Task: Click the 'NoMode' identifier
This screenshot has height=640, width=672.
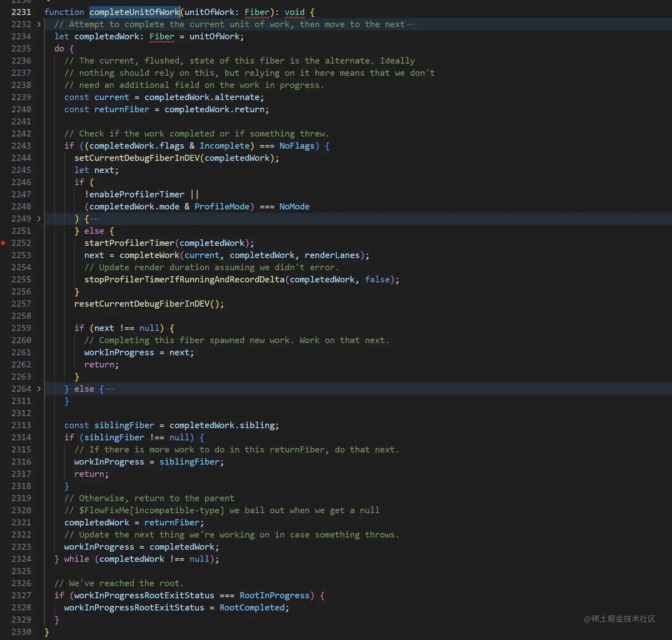Action: point(295,207)
